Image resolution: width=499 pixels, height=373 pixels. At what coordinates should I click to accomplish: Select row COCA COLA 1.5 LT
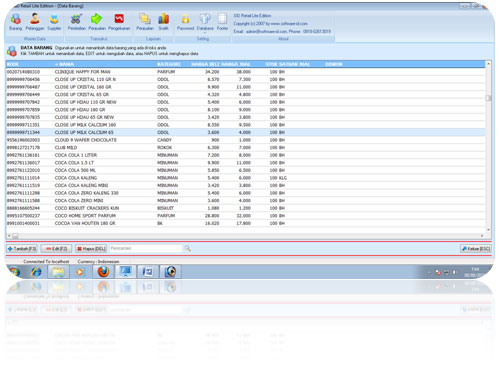[x=246, y=163]
